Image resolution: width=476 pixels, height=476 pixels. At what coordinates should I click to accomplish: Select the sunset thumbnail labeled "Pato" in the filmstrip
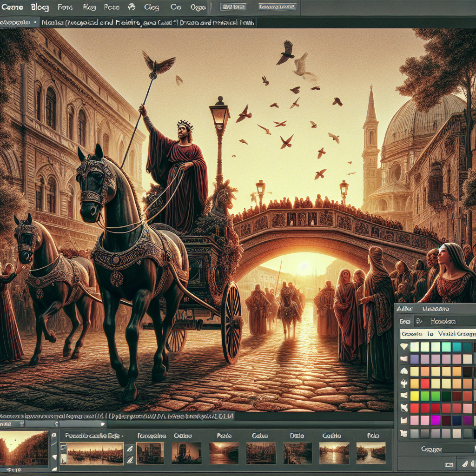pos(224,453)
